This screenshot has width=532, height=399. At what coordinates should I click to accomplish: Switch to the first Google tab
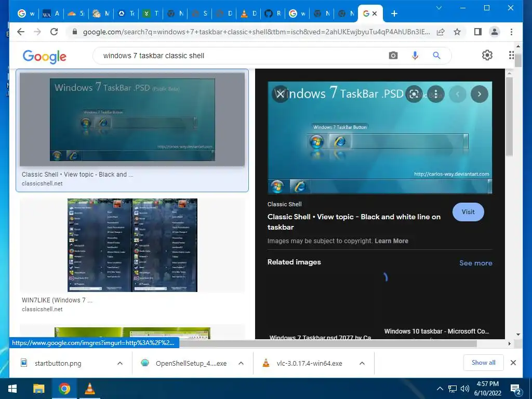[x=26, y=14]
